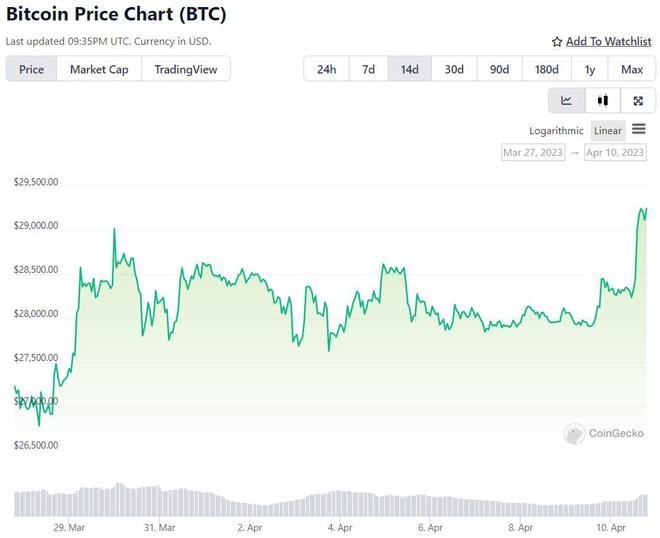Viewport: 660px width, 538px height.
Task: Click the volume navigator bar below chart
Action: [x=330, y=503]
